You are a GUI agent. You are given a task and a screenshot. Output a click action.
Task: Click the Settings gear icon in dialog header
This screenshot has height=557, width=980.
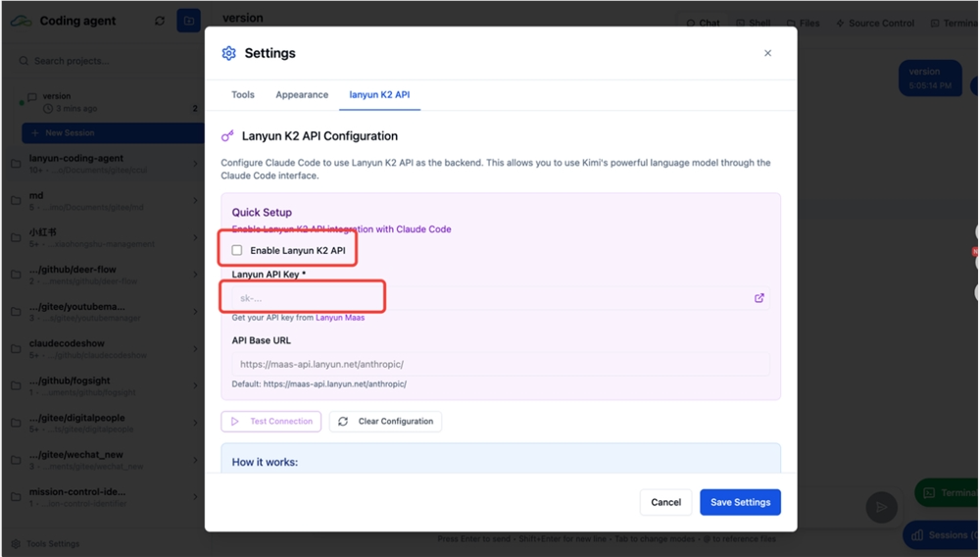point(228,53)
